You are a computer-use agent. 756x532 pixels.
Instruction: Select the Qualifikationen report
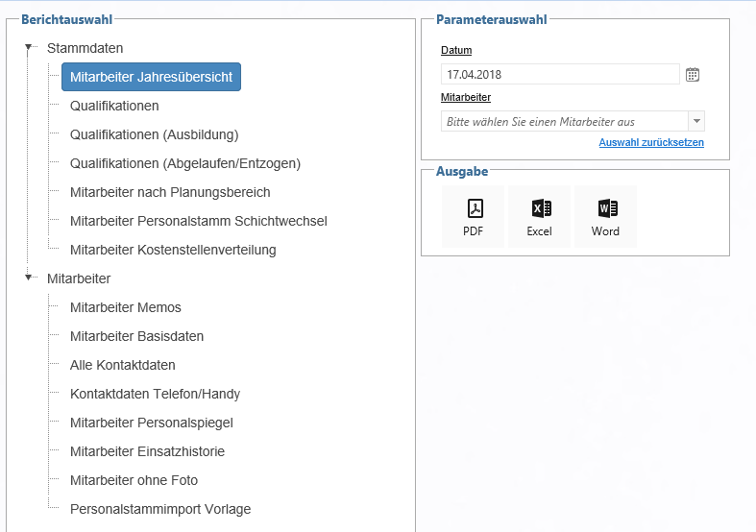(x=114, y=106)
